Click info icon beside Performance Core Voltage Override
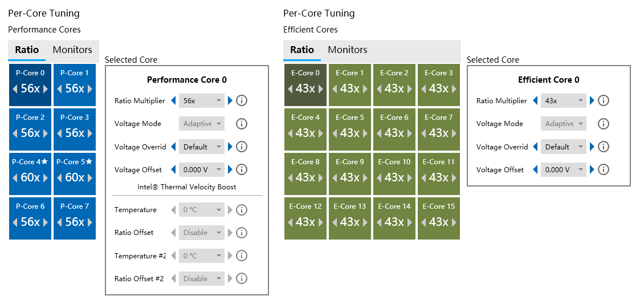 coord(241,147)
